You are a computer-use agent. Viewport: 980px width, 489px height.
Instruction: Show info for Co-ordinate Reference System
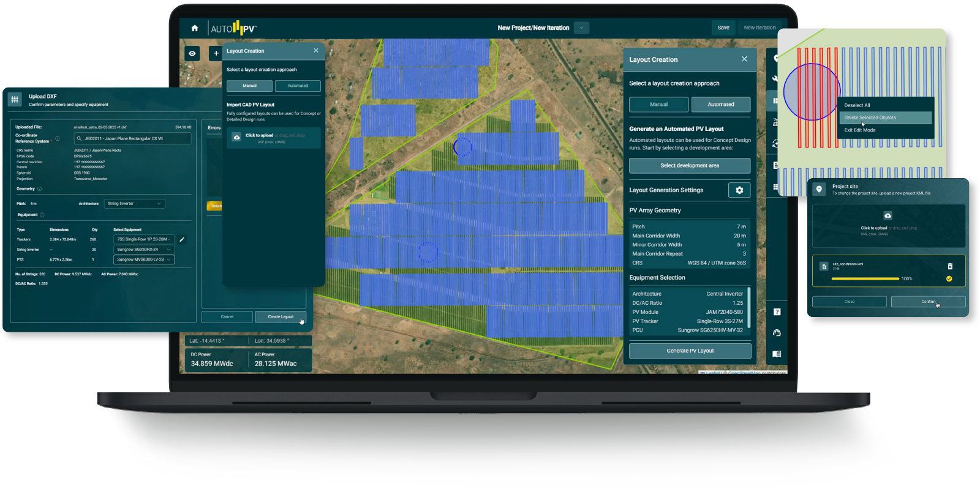click(58, 138)
